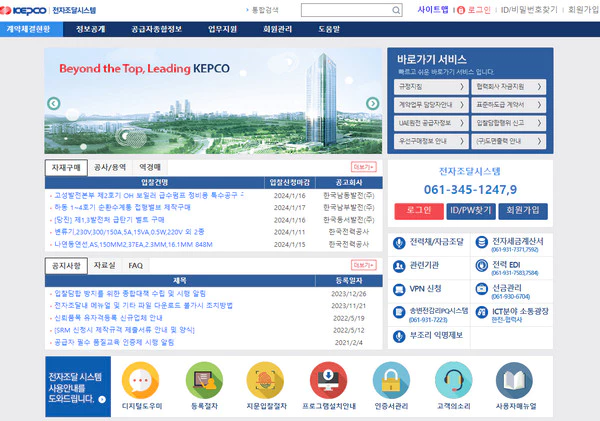Click 더보기+ in 공지사항 section
This screenshot has width=600, height=421.
point(364,265)
